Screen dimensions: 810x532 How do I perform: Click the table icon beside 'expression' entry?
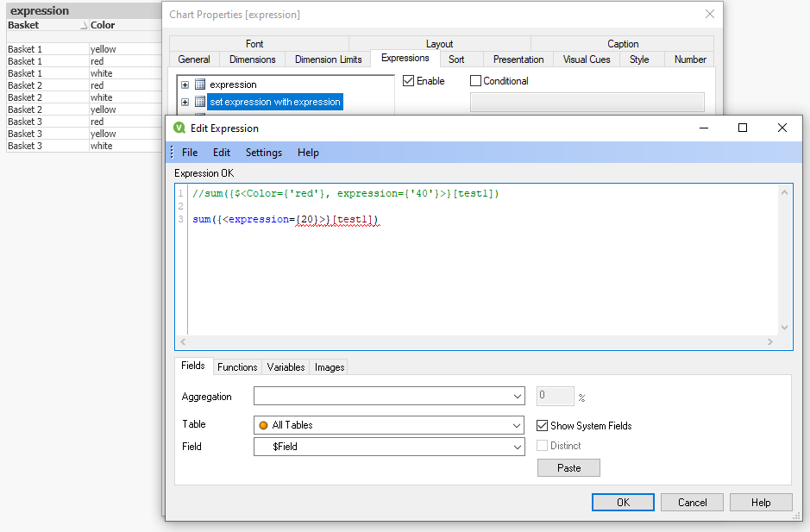(200, 84)
